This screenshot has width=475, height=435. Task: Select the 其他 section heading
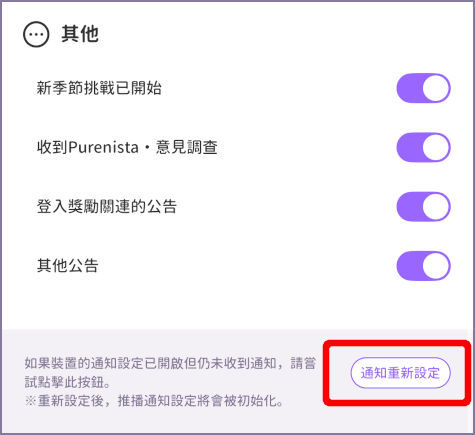pos(80,34)
